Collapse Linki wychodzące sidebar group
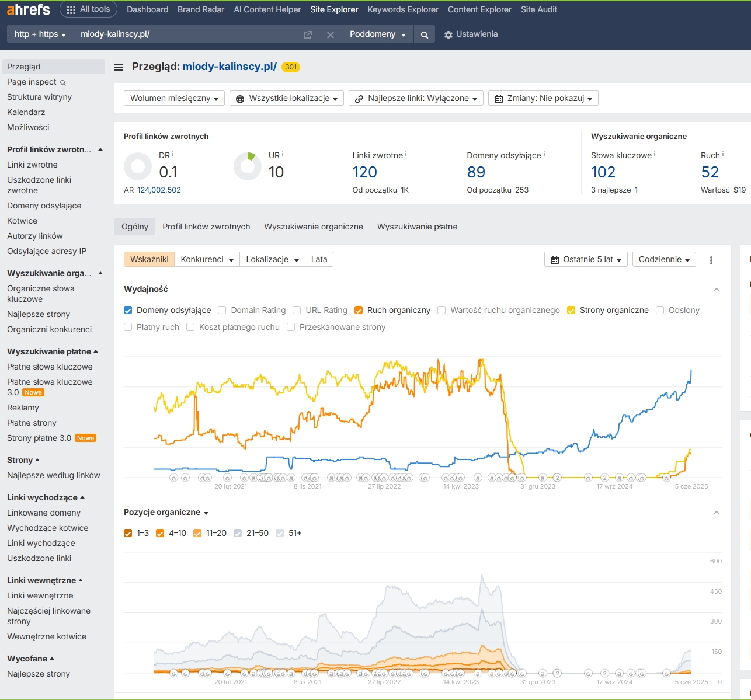The height and width of the screenshot is (700, 751). (x=82, y=497)
